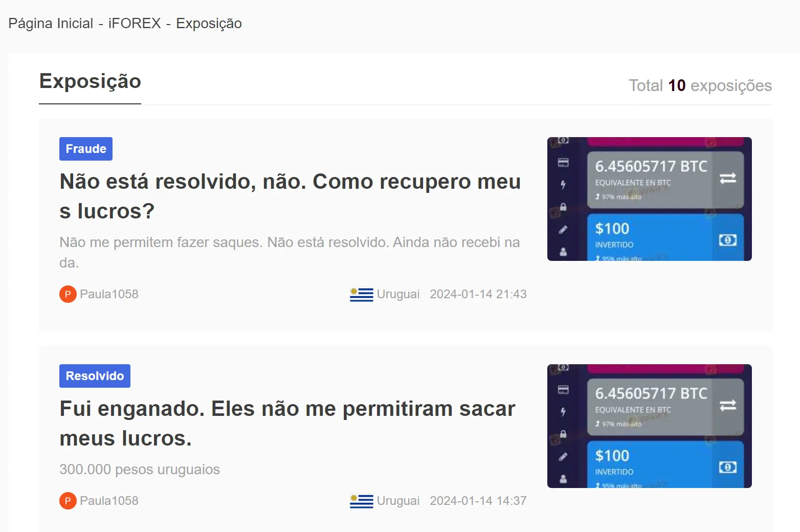
Task: Click the Resolvido tag badge
Action: point(95,376)
